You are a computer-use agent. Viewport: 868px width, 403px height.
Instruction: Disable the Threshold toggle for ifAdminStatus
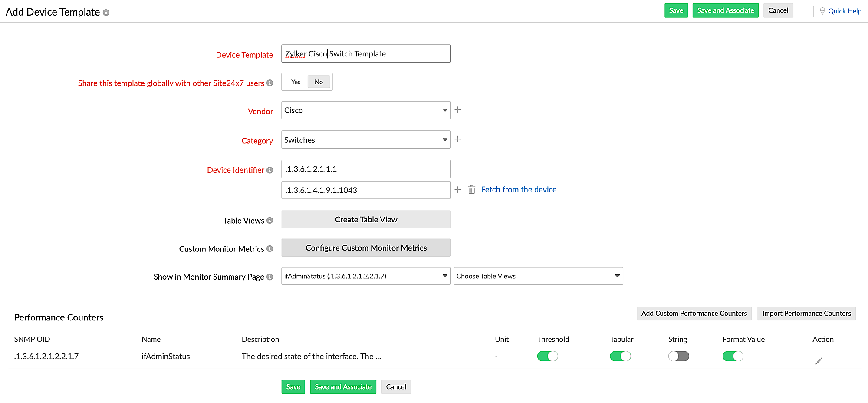(x=547, y=357)
